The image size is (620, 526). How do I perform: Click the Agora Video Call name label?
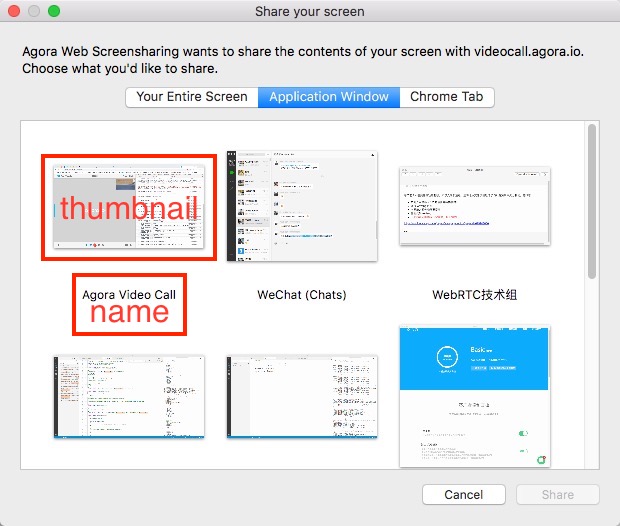coord(129,295)
